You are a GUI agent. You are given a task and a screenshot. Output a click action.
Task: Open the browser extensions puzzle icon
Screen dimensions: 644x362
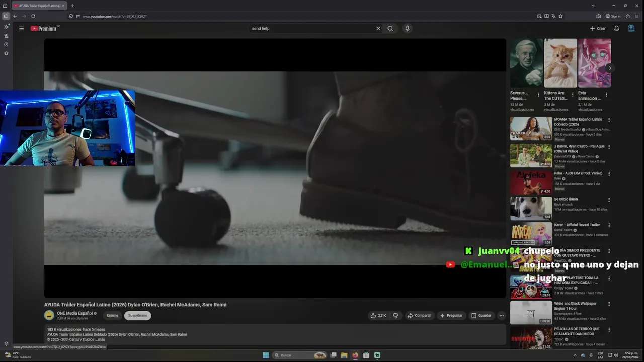coord(628,16)
